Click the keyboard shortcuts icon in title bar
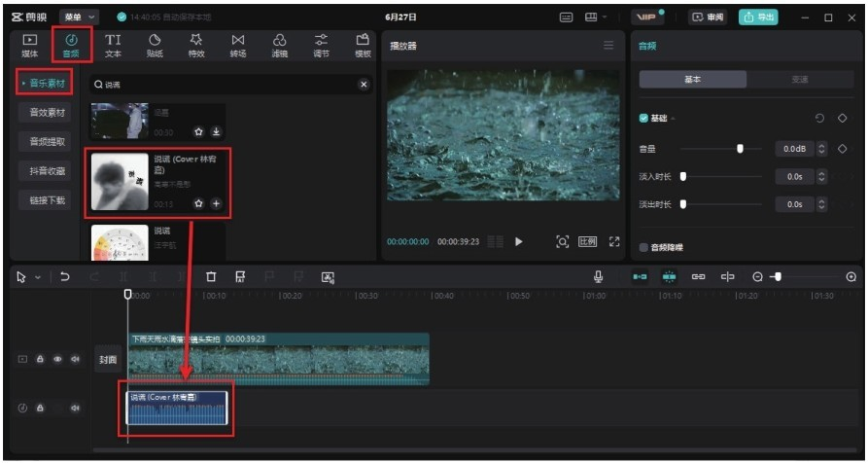 [567, 18]
